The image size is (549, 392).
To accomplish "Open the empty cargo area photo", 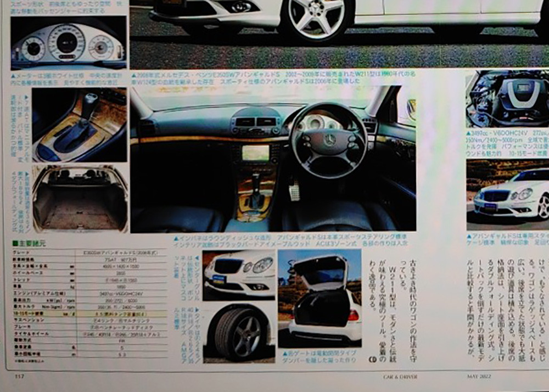I will pos(80,198).
